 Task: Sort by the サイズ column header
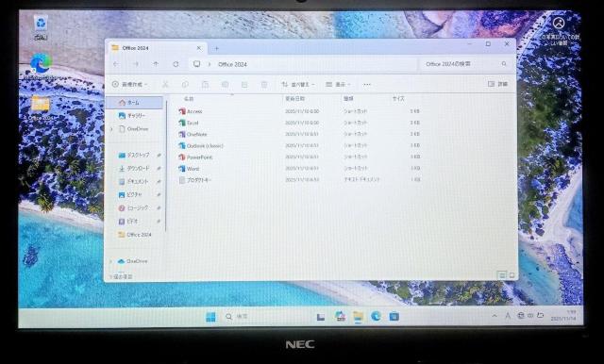pyautogui.click(x=398, y=99)
